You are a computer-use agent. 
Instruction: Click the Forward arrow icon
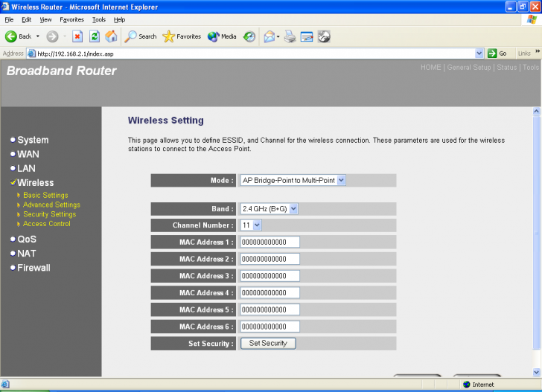[x=53, y=36]
